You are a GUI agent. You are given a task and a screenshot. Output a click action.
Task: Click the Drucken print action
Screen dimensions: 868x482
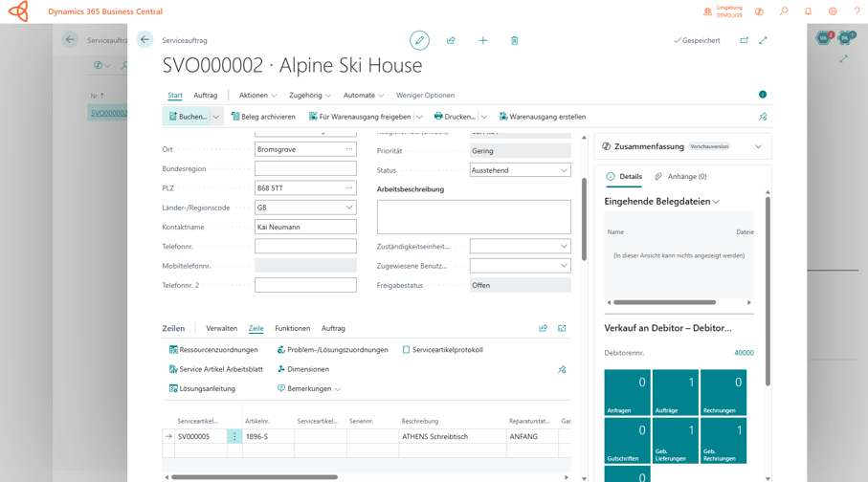[x=455, y=117]
